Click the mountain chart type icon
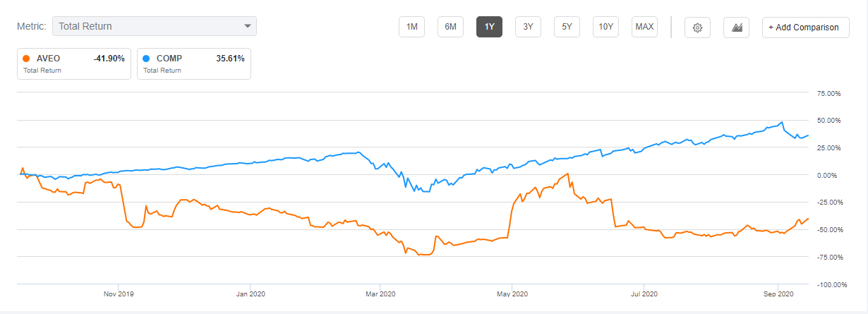The image size is (868, 314). click(x=736, y=28)
